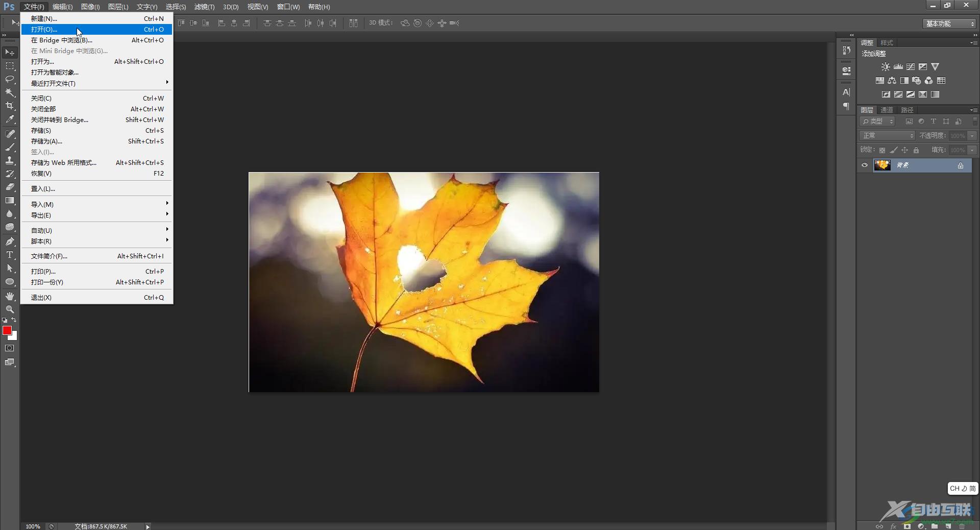The height and width of the screenshot is (530, 980).
Task: Select the Blur tool
Action: point(10,213)
